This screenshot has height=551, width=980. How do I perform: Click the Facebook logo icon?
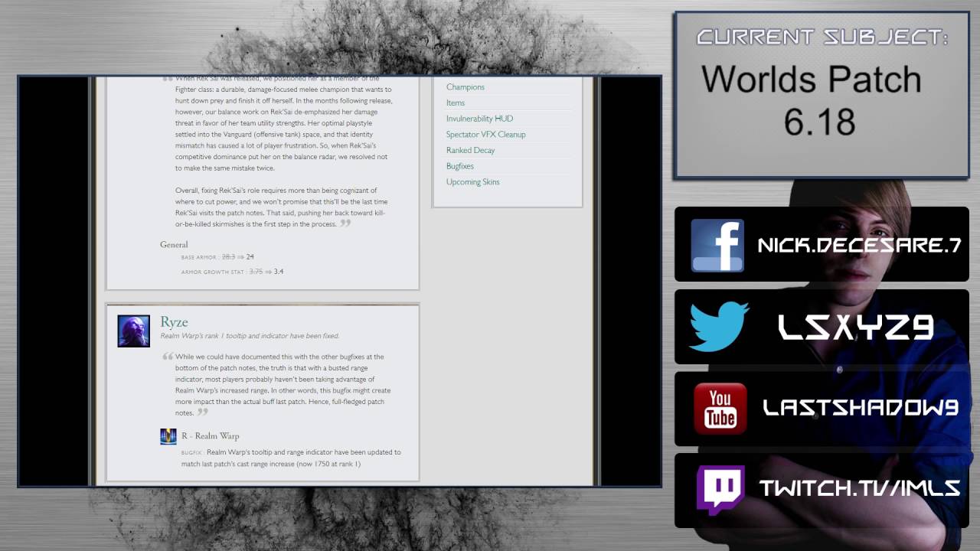click(717, 246)
